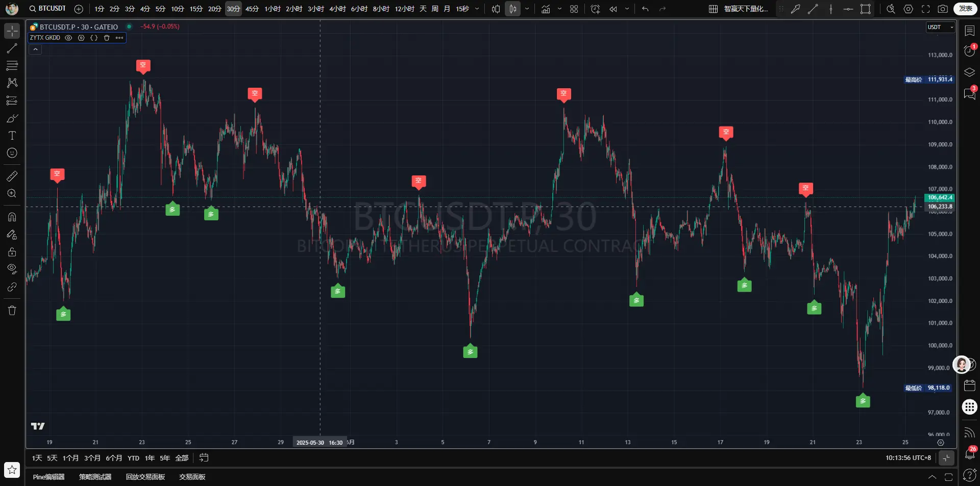Open the 智赢天下量化 layout name menu
This screenshot has width=980, height=486.
(x=746, y=9)
